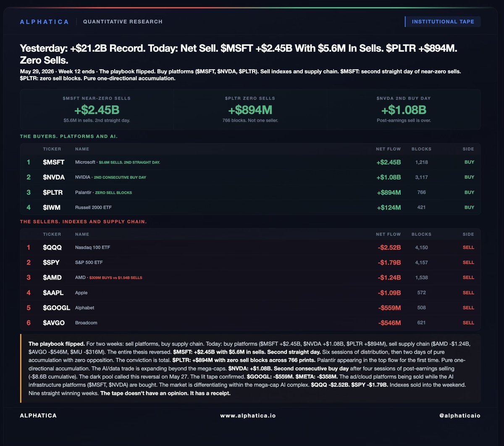
Task: Click the main headline starting Yesterday: +$21.2B Record
Action: pyautogui.click(x=238, y=55)
